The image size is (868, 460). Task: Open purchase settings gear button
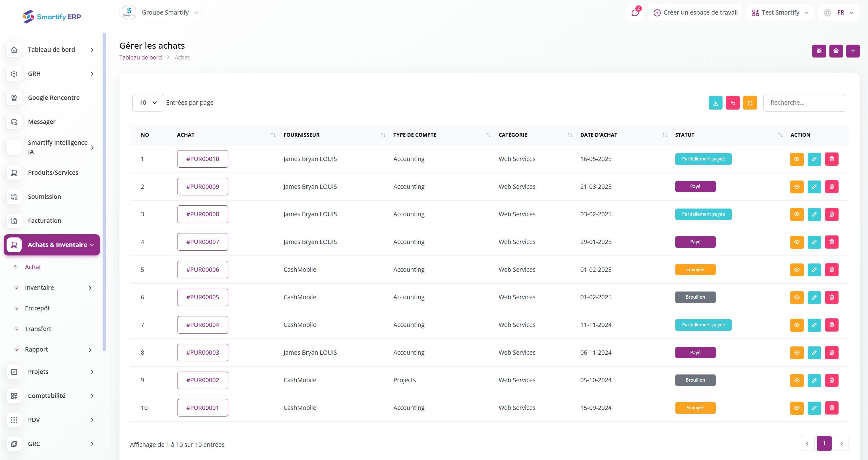coord(836,51)
